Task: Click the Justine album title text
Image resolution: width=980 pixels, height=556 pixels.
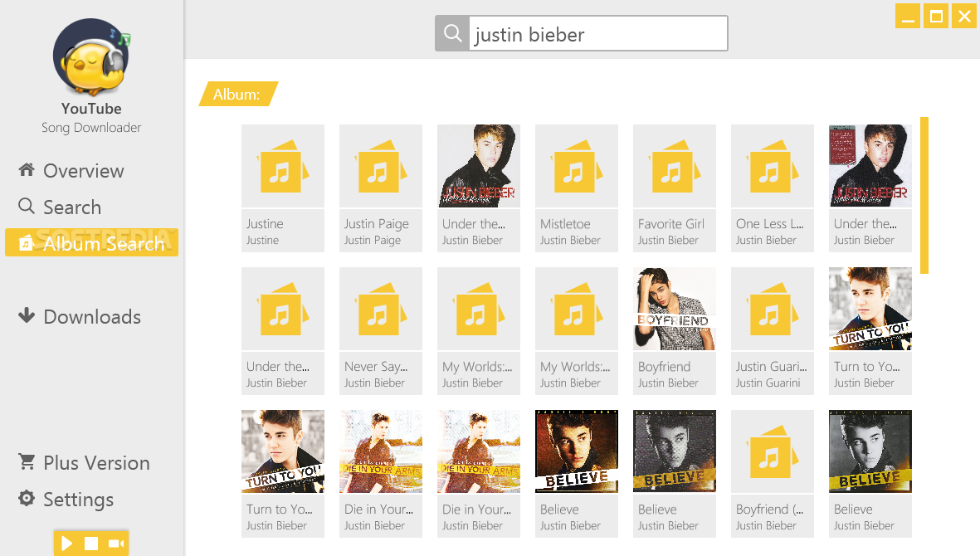Action: pyautogui.click(x=265, y=224)
